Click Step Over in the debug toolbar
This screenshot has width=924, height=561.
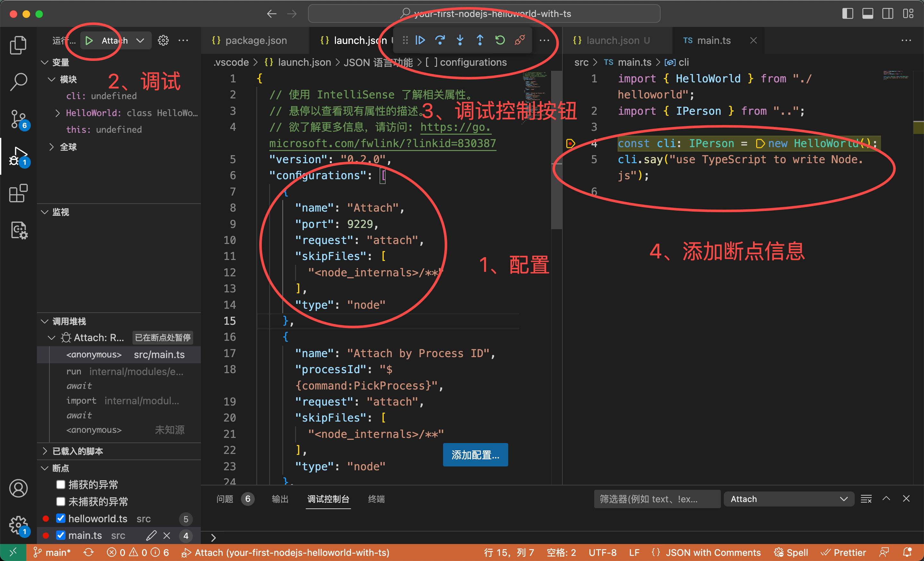440,40
